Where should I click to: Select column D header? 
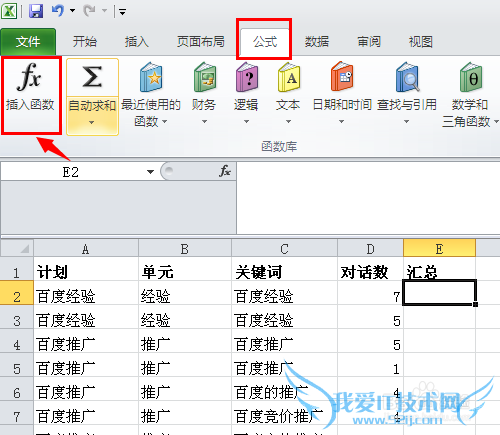coord(370,249)
